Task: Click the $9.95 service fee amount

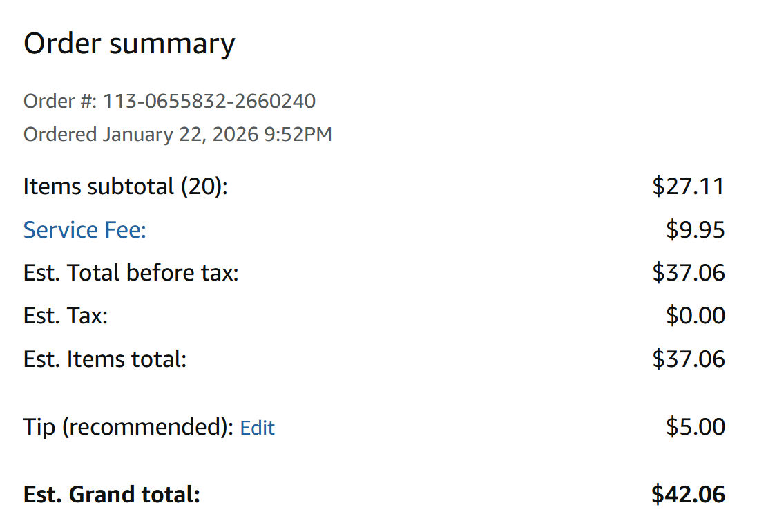Action: [x=695, y=229]
